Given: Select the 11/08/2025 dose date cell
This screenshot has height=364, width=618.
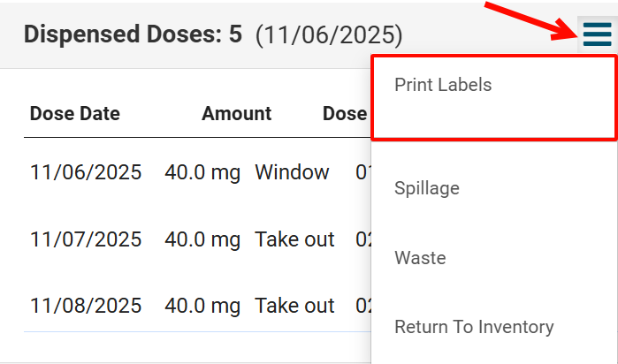Looking at the screenshot, I should [86, 306].
